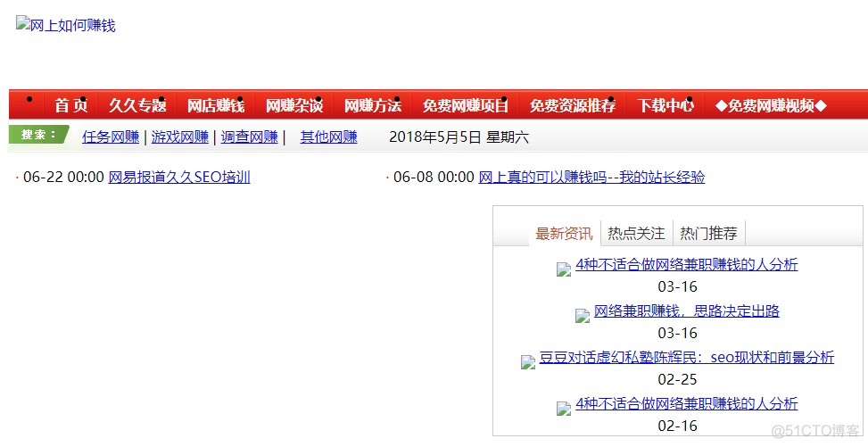This screenshot has height=447, width=868.
Task: Follow the 游戏网赚 link
Action: click(x=180, y=137)
